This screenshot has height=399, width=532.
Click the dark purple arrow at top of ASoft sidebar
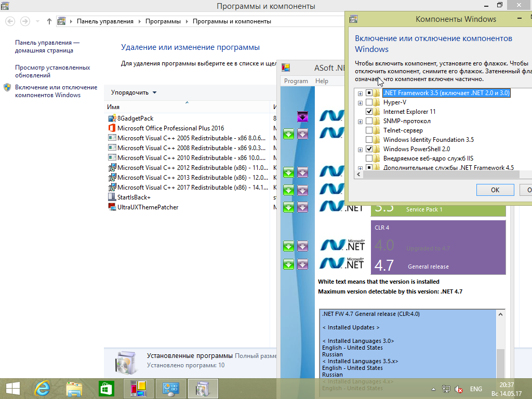[303, 117]
